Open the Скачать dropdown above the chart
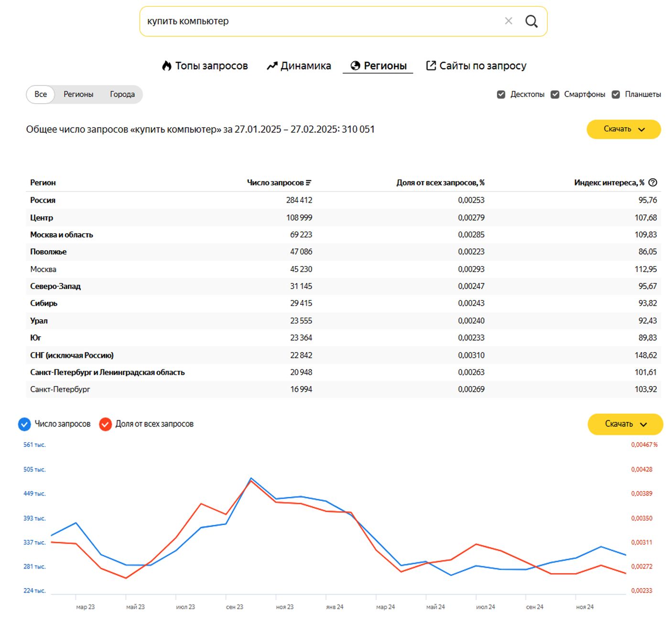 coord(625,424)
